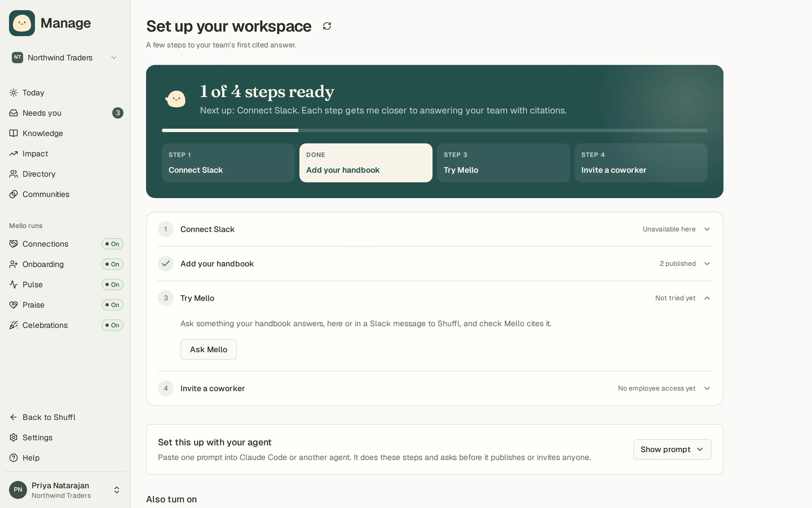Select the Step 3 Try Mello card
This screenshot has height=508, width=812.
tap(503, 163)
